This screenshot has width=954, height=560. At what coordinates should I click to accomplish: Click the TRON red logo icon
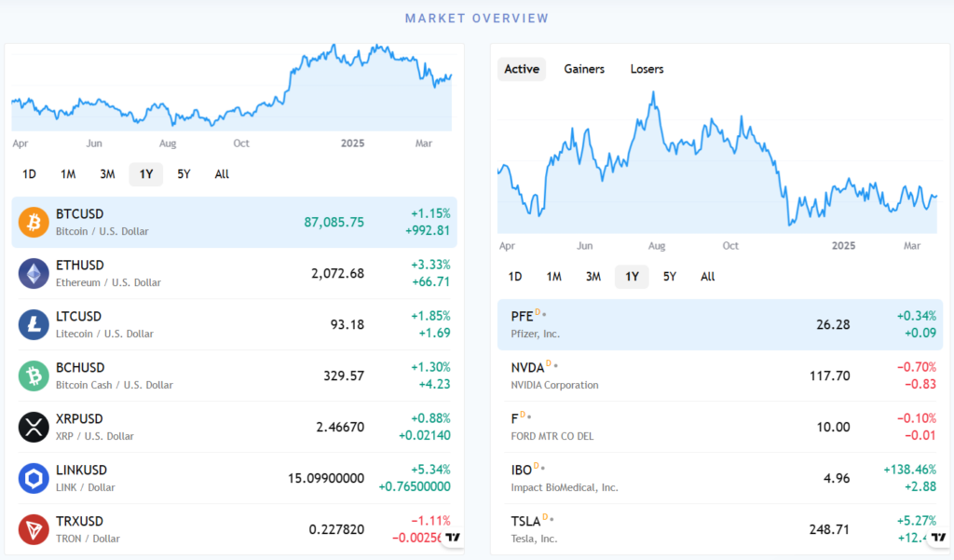34,529
